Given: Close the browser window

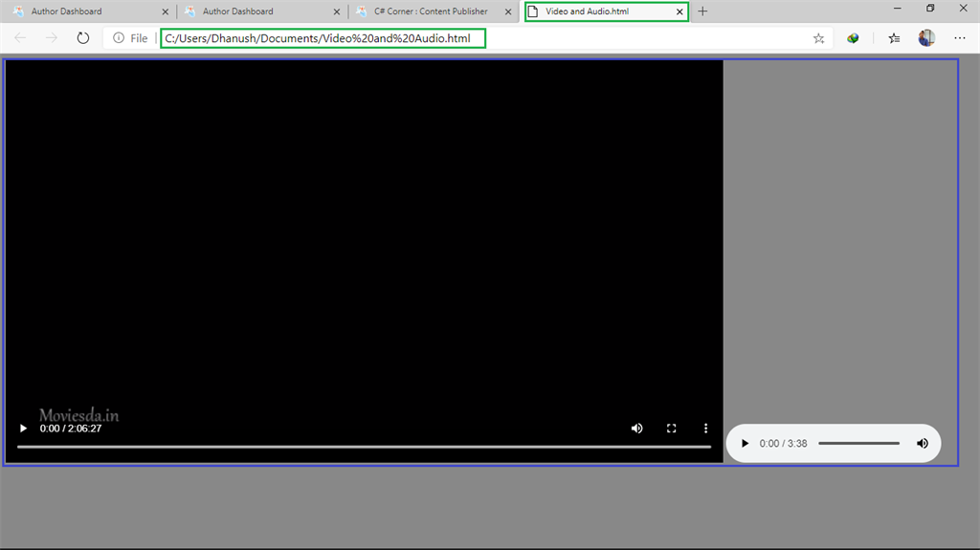Looking at the screenshot, I should (x=963, y=8).
